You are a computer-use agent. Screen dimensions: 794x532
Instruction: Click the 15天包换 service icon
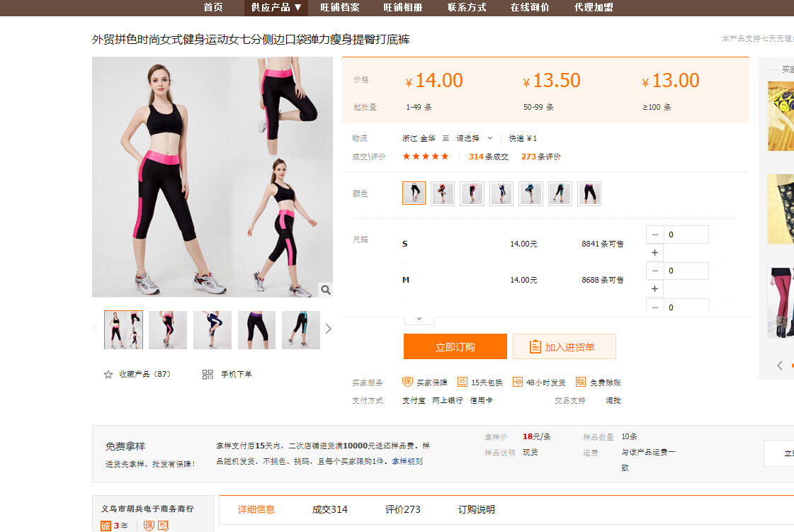click(x=463, y=383)
